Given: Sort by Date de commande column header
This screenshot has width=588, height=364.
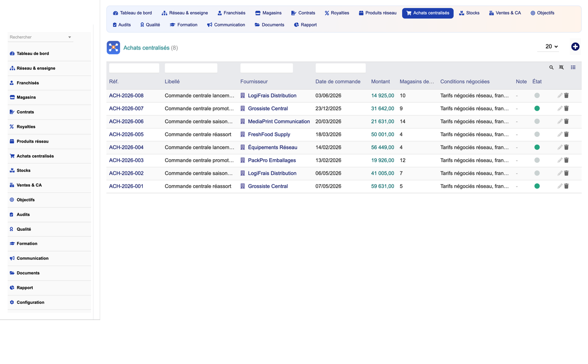Looking at the screenshot, I should pos(338,82).
